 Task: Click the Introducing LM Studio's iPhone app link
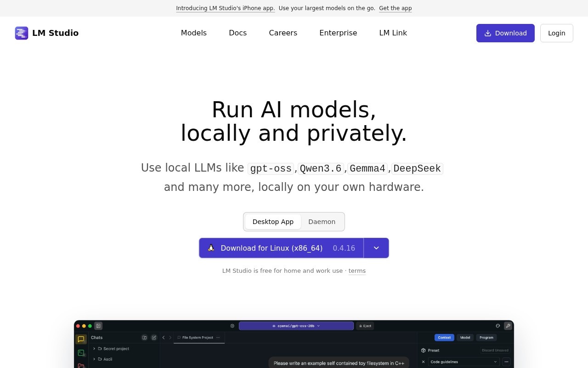pyautogui.click(x=226, y=8)
